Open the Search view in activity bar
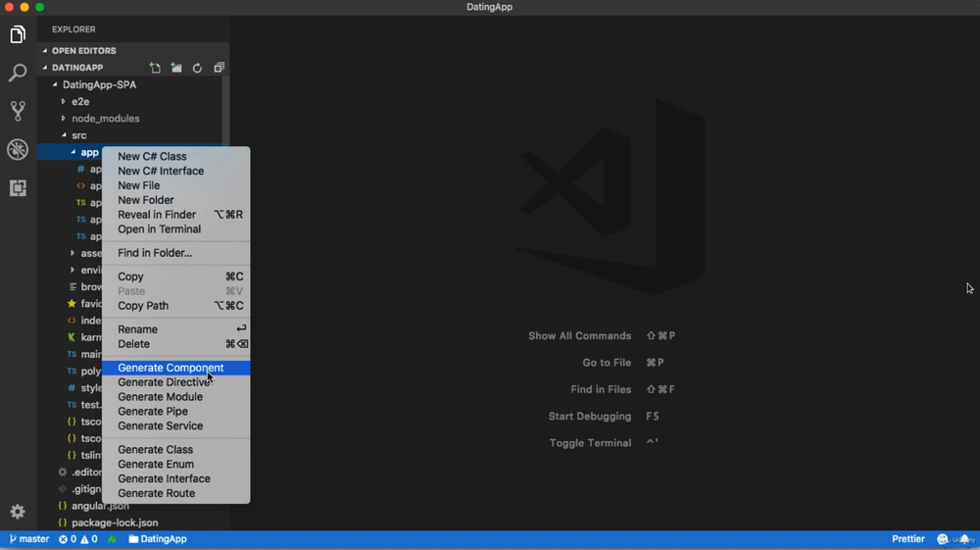 tap(18, 73)
